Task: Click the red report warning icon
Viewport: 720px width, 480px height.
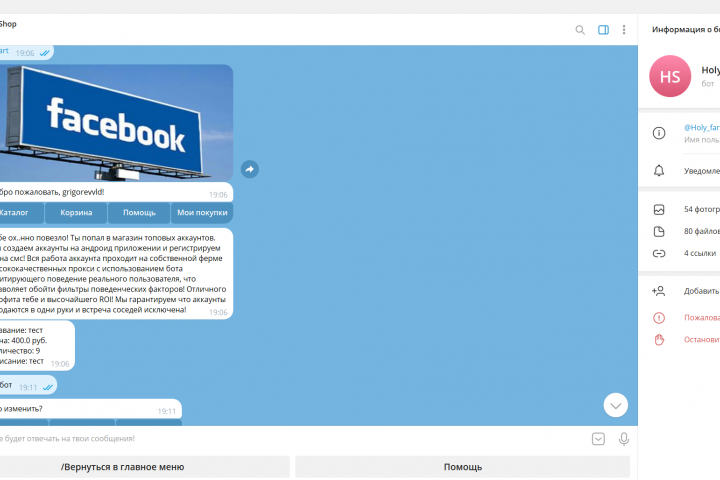Action: [x=659, y=317]
